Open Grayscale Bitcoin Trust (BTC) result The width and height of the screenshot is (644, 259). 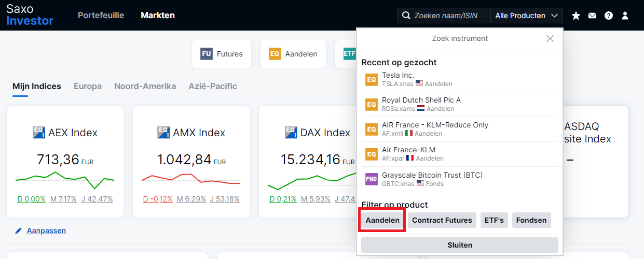pyautogui.click(x=460, y=179)
